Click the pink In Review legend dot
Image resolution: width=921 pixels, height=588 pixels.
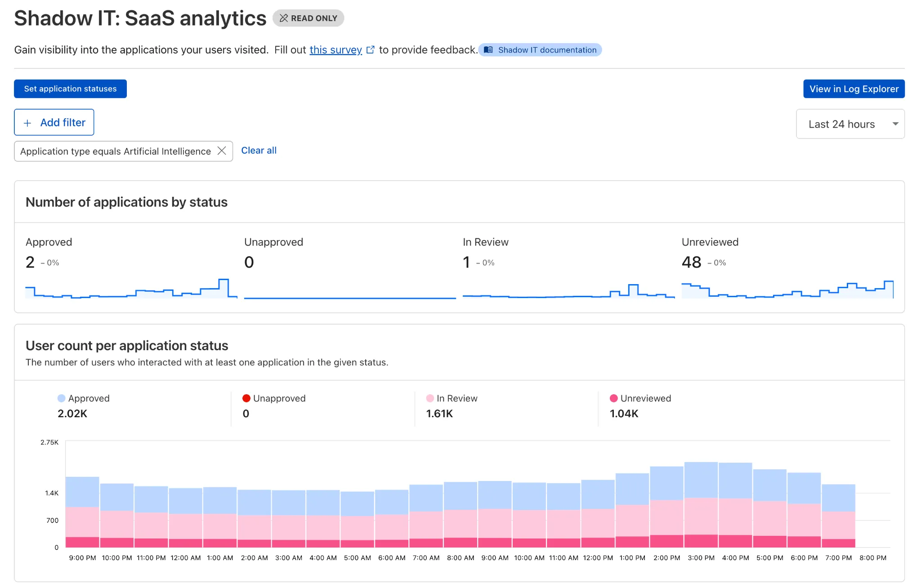pos(429,398)
